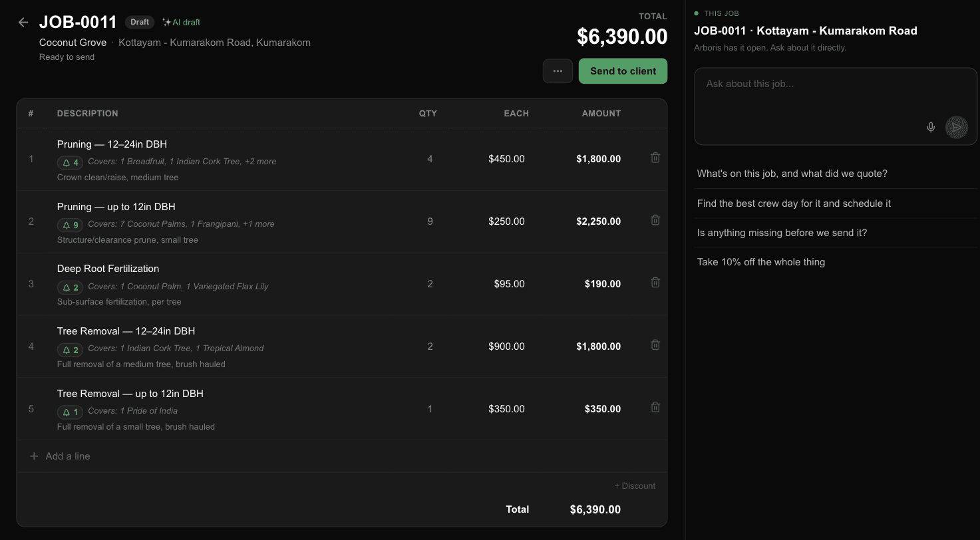The image size is (980, 540).
Task: Click the Coconut Grove client name
Action: (x=73, y=43)
